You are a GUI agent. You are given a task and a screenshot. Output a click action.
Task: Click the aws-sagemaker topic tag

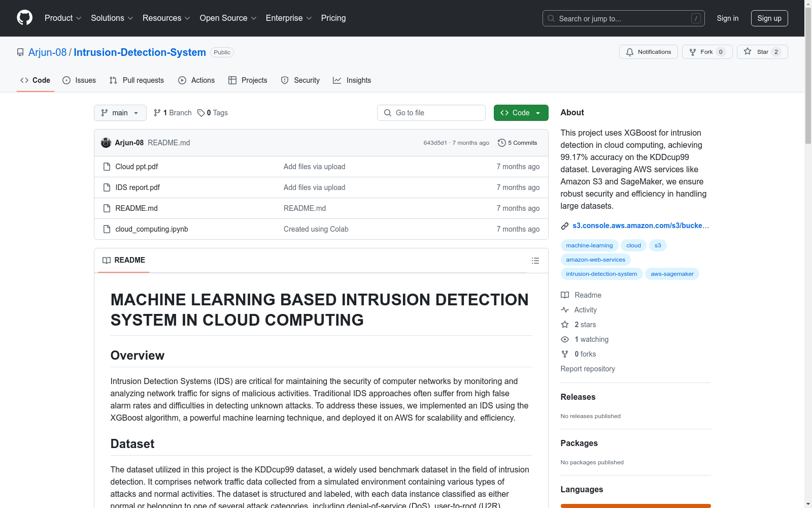click(672, 274)
